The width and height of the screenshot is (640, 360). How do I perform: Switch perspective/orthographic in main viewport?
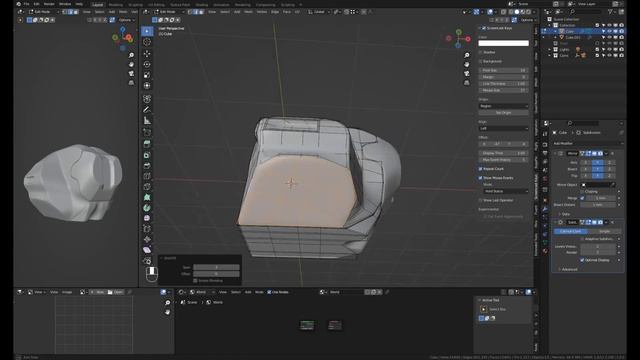(x=467, y=83)
